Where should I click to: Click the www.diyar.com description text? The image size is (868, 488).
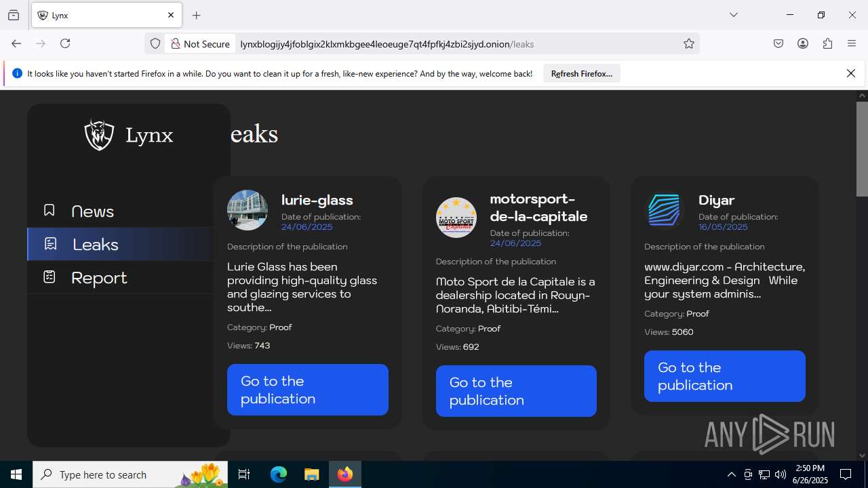coord(724,280)
